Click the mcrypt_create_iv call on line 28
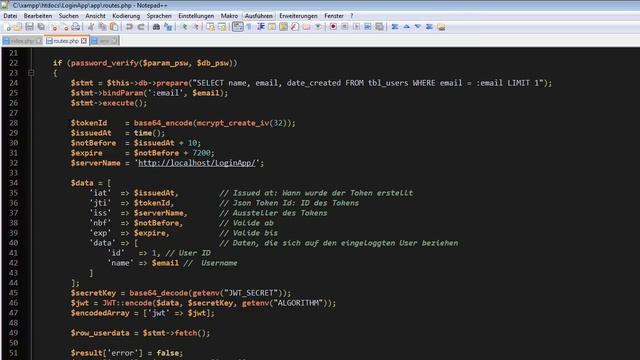Screen dimensions: 640x360 [233, 123]
